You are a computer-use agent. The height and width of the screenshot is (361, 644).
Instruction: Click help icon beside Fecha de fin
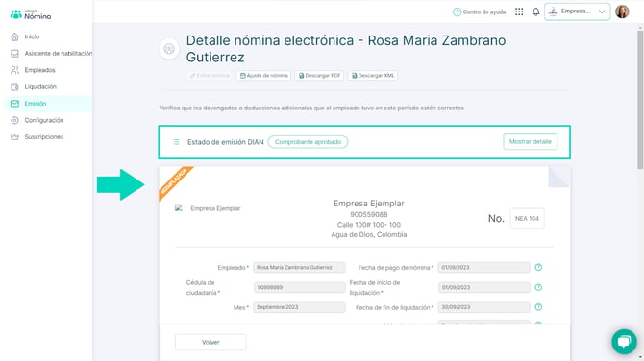538,307
